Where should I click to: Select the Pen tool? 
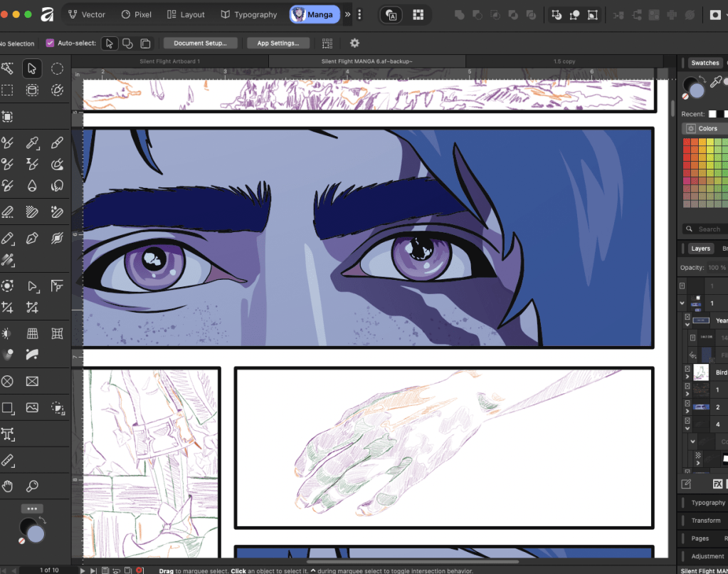point(32,237)
